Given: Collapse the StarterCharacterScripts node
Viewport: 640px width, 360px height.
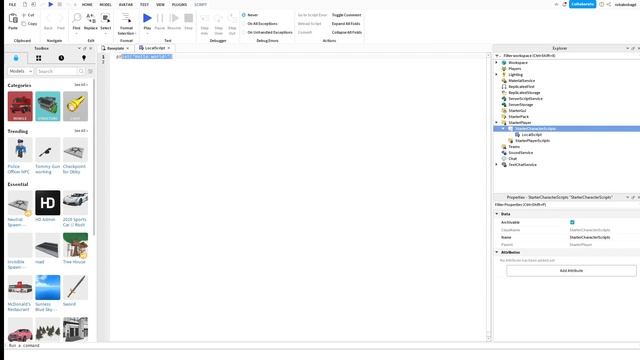Looking at the screenshot, I should (x=503, y=129).
